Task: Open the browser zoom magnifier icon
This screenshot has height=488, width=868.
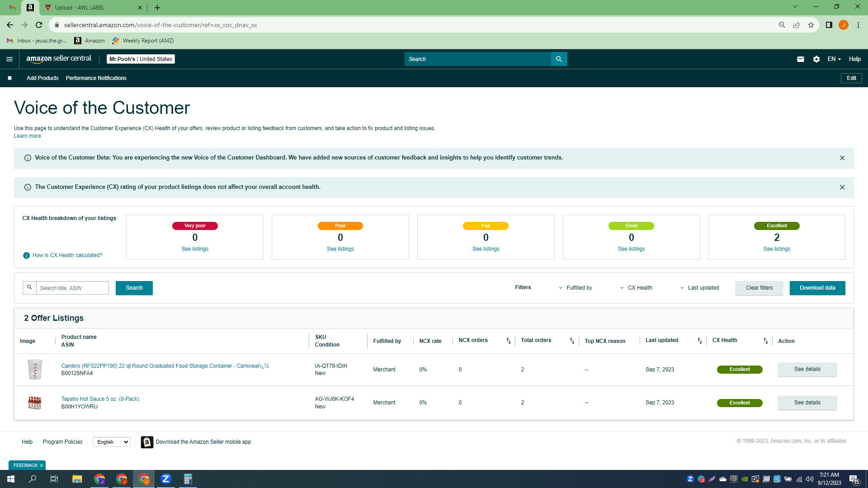Action: (x=782, y=25)
